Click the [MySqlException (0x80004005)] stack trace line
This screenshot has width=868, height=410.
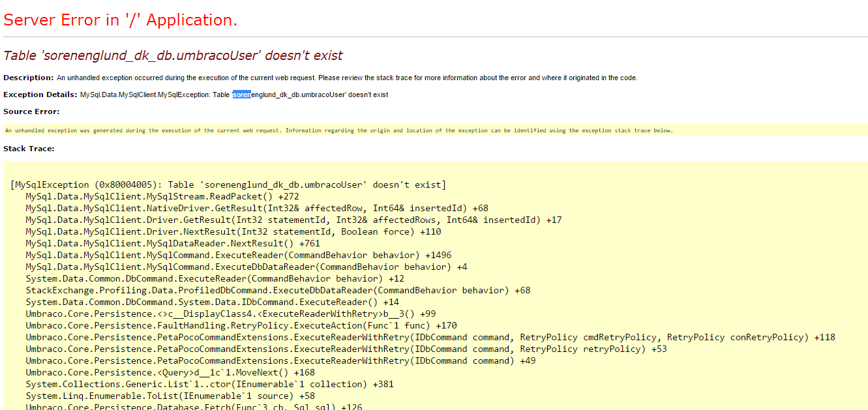228,184
